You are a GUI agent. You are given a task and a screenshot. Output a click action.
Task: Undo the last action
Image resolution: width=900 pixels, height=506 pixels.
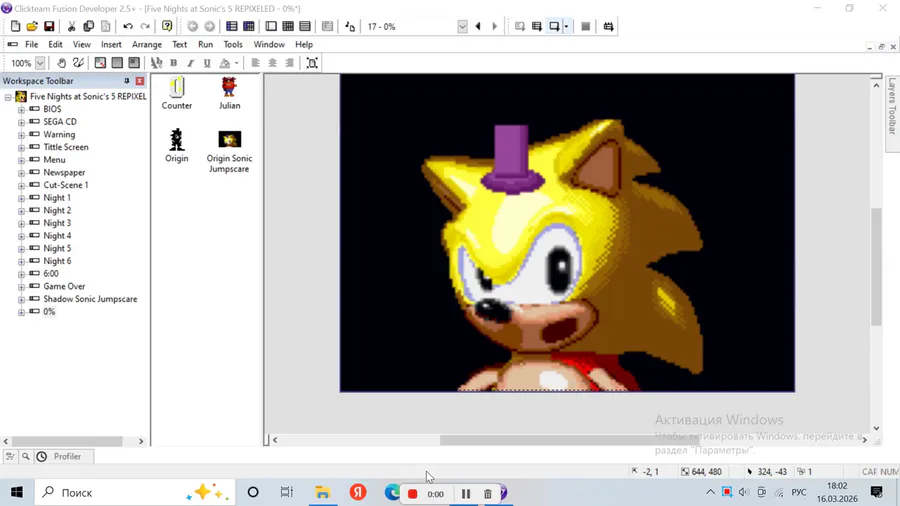[x=128, y=26]
